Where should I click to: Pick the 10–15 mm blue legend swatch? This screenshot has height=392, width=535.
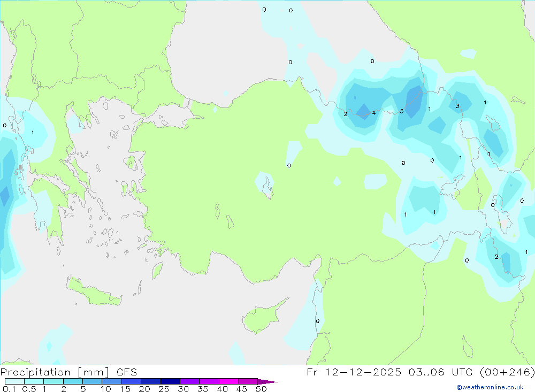tap(112, 381)
